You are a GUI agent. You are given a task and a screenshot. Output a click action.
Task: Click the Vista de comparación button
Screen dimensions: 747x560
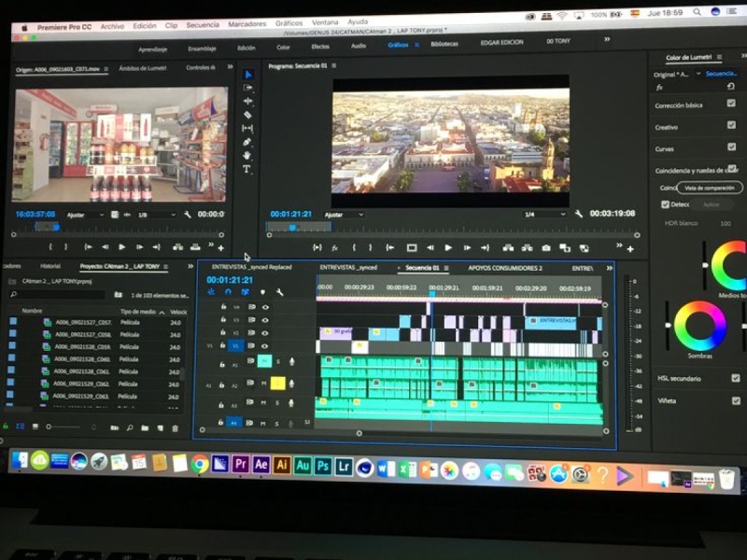tap(712, 188)
